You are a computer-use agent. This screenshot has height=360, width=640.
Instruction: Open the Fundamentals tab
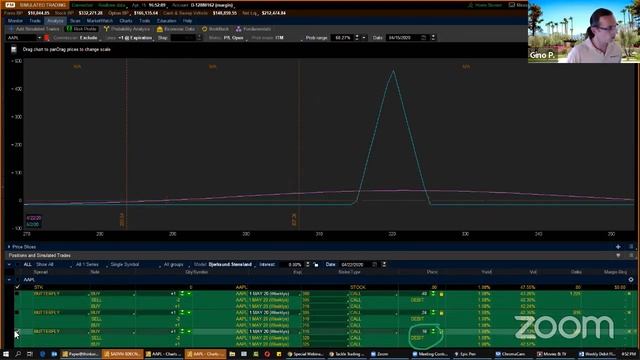pos(253,29)
